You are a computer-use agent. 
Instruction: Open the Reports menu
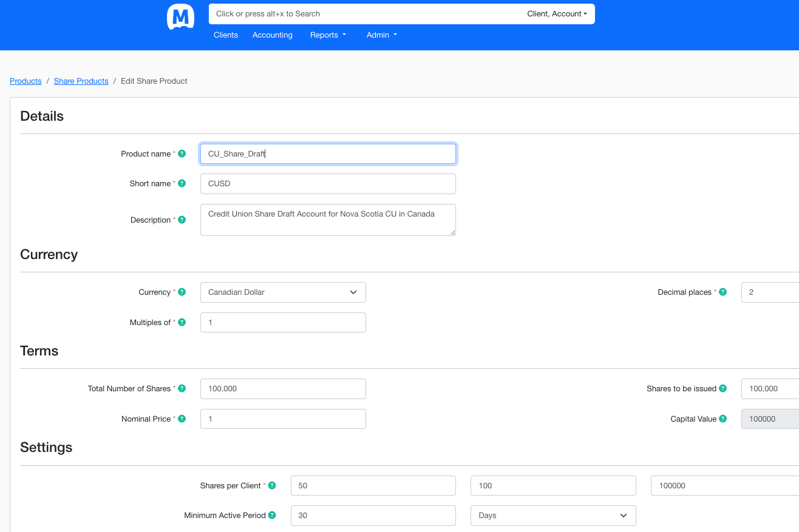pos(328,35)
